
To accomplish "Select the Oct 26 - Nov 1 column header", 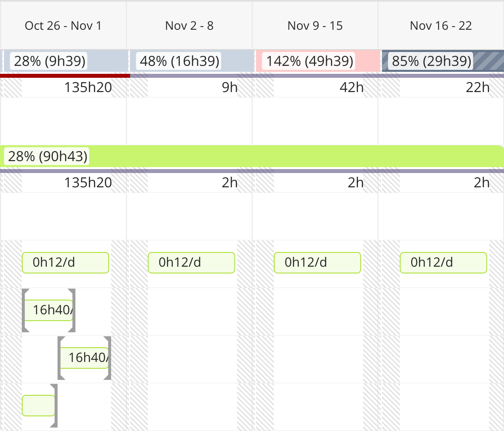I will tap(63, 26).
